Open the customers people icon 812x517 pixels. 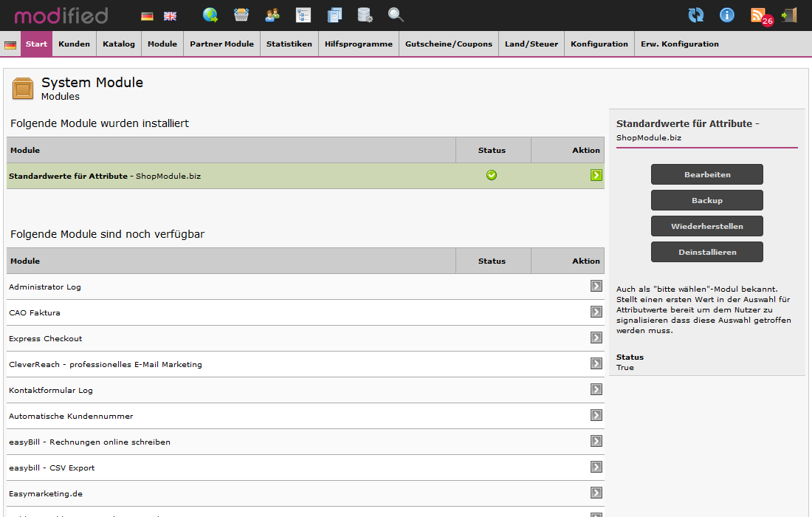pos(272,15)
